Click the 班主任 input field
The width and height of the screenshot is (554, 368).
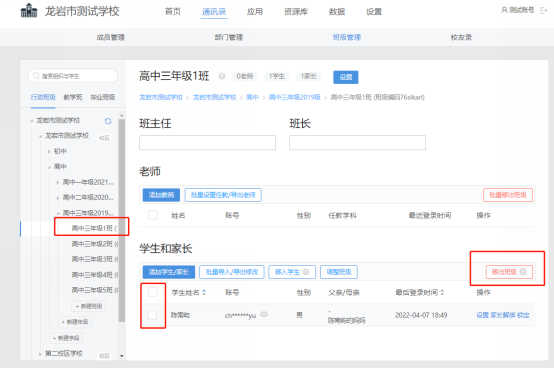pos(207,143)
